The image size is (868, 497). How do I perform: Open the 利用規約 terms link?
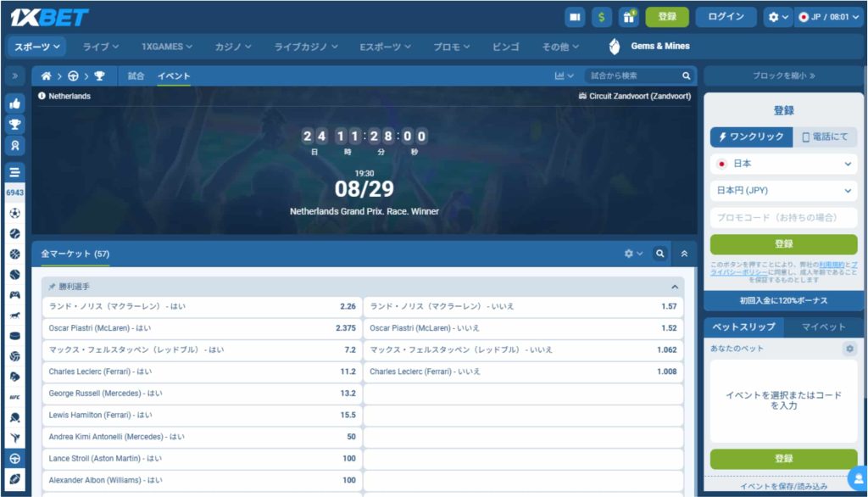pyautogui.click(x=832, y=265)
